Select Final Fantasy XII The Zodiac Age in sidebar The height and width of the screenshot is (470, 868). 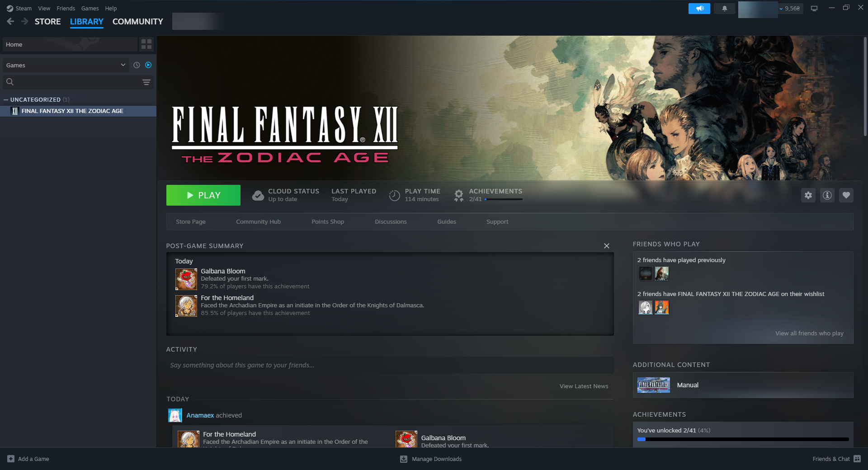78,111
